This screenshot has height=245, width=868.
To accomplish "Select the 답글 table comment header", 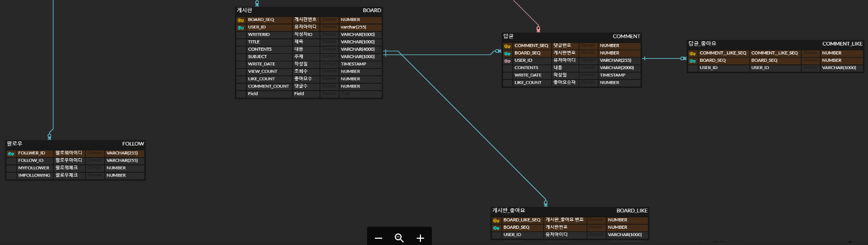I will click(508, 37).
